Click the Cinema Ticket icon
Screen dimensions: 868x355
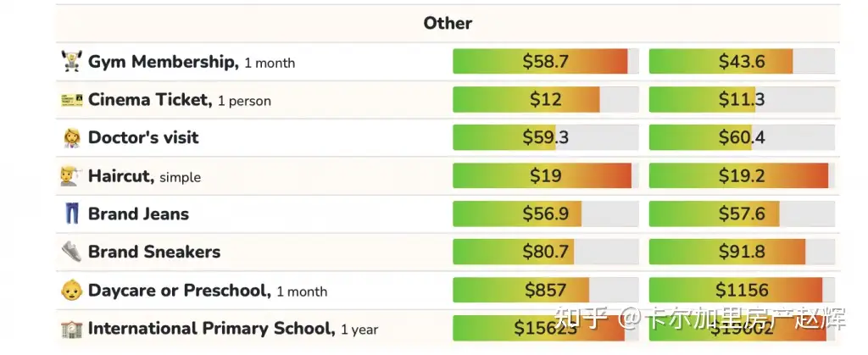(x=71, y=100)
